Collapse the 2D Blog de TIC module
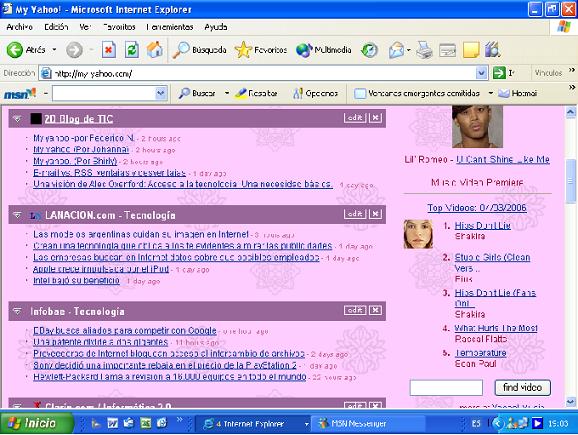The image size is (578, 435). pyautogui.click(x=17, y=119)
